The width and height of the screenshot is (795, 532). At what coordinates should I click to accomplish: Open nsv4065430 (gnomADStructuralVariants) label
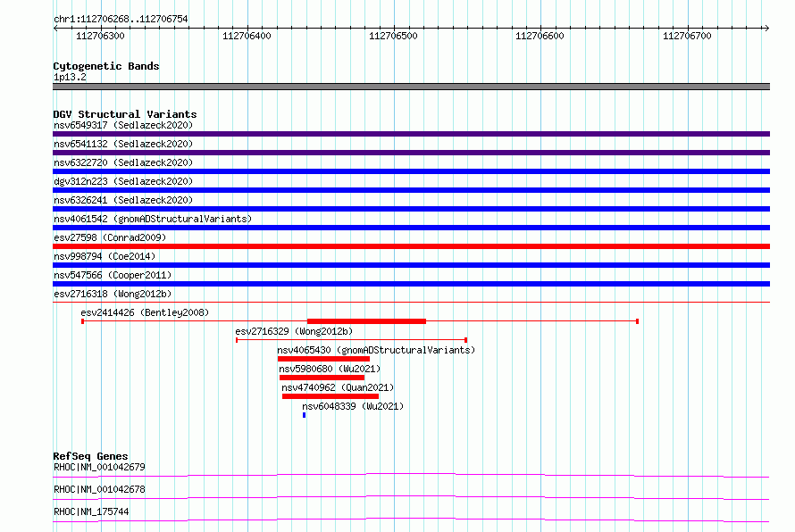(x=376, y=350)
